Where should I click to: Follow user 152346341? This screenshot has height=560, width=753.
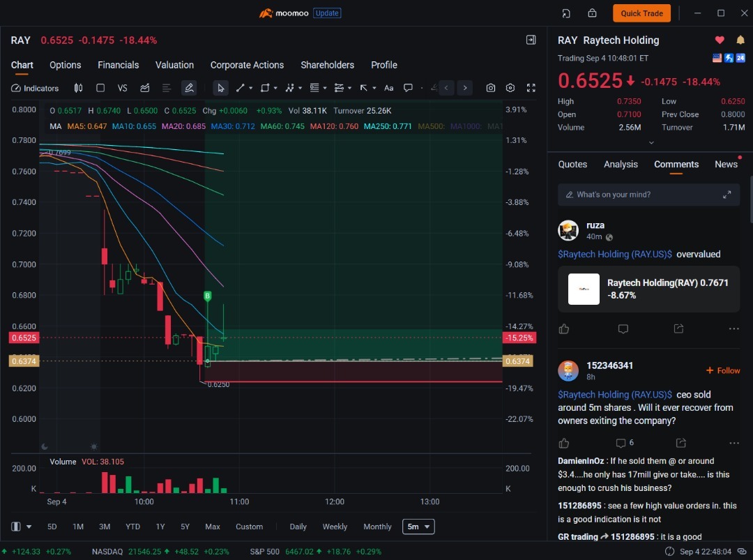(723, 370)
